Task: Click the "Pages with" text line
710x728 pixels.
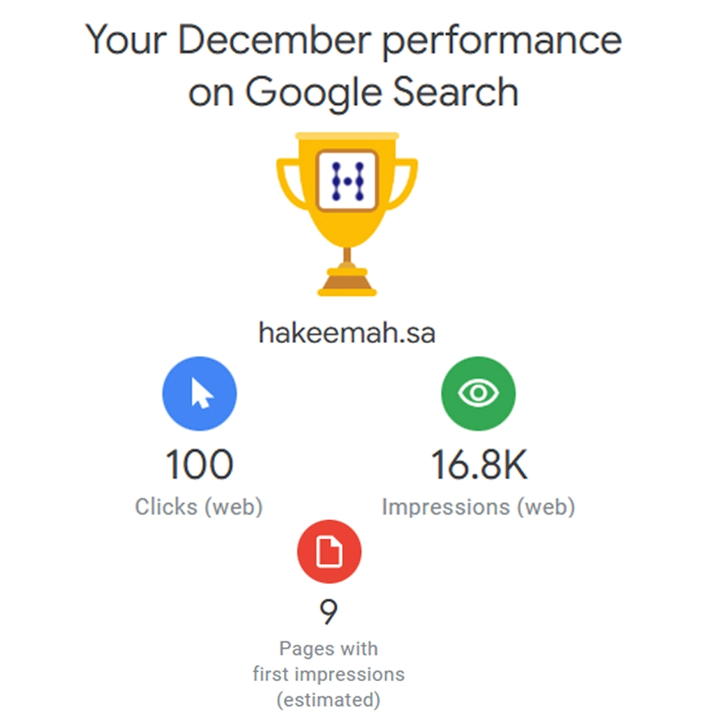Action: coord(328,648)
